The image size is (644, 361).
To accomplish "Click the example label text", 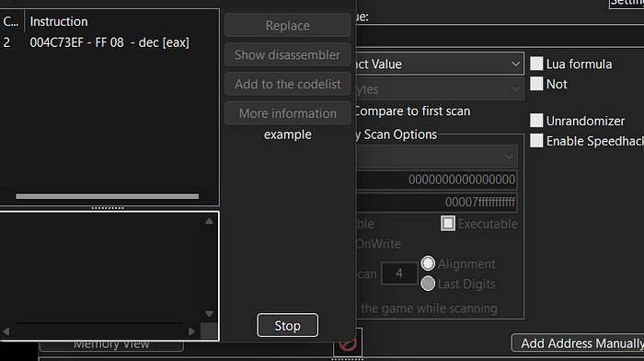I will pos(287,134).
